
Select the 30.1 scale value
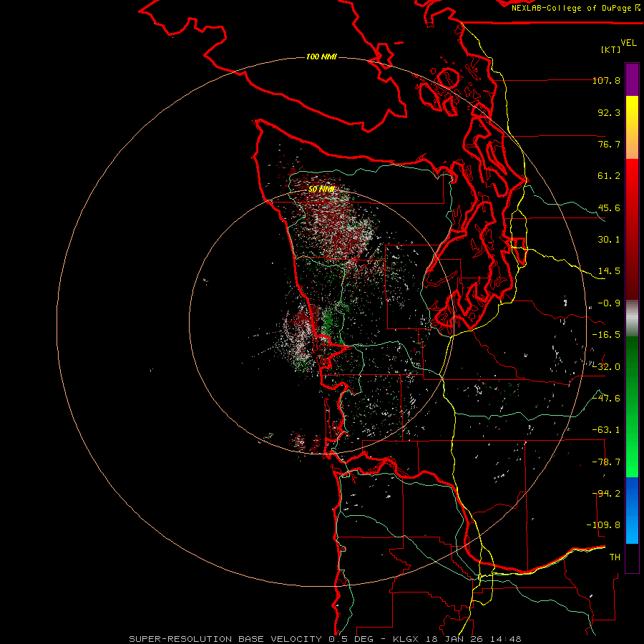click(609, 240)
